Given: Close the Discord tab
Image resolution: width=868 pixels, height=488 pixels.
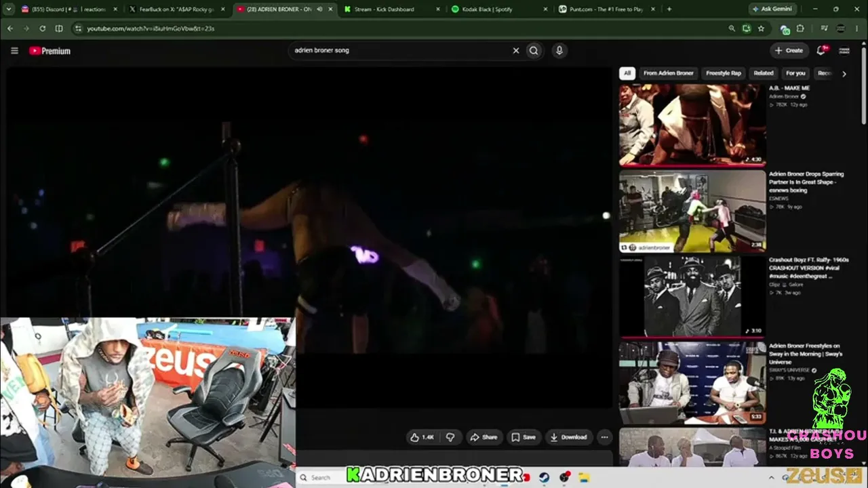Looking at the screenshot, I should pos(115,9).
